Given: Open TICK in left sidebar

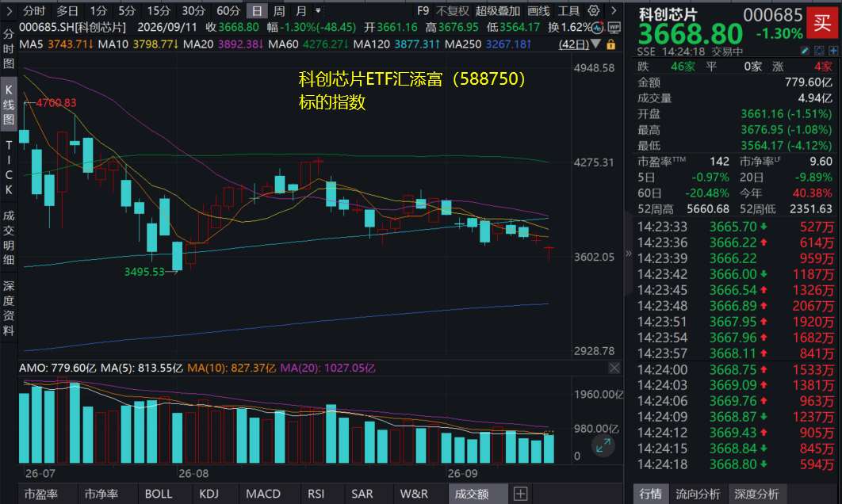Looking at the screenshot, I should pyautogui.click(x=9, y=167).
